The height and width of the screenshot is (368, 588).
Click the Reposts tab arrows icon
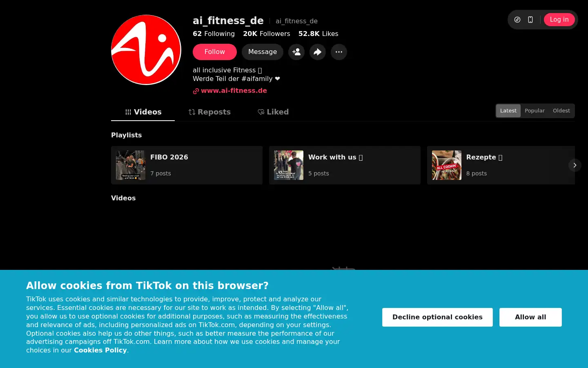(192, 112)
